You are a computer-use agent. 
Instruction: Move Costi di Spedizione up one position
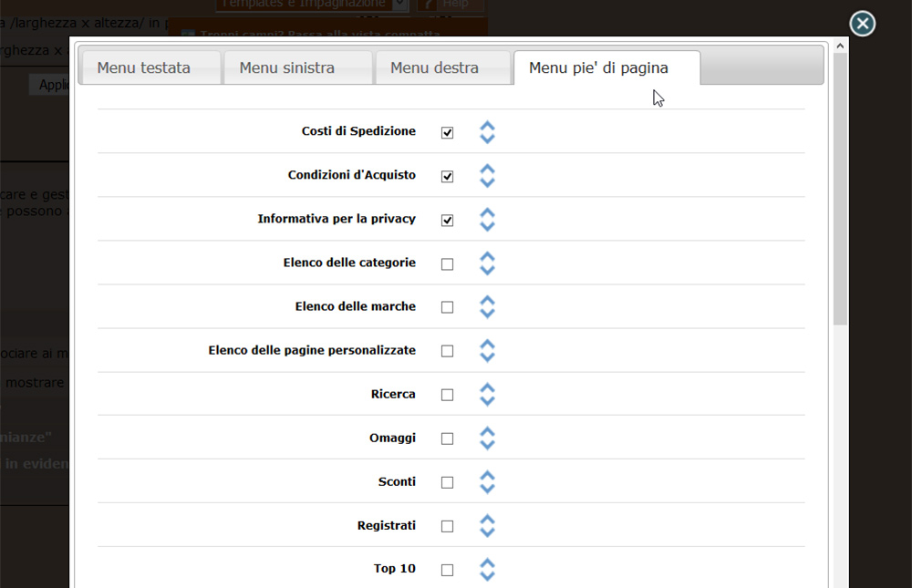pos(487,126)
